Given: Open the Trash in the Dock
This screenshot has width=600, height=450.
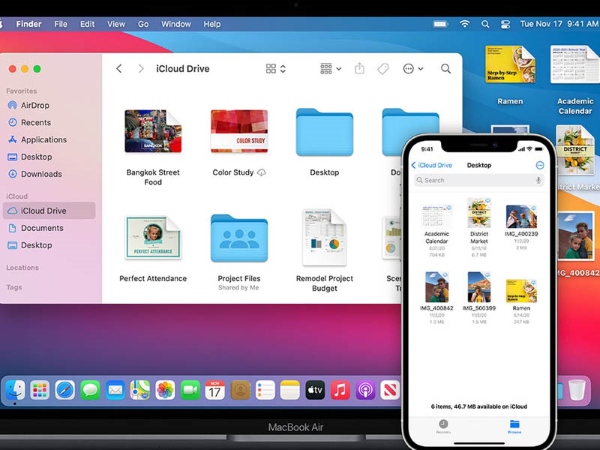Looking at the screenshot, I should coord(577,390).
